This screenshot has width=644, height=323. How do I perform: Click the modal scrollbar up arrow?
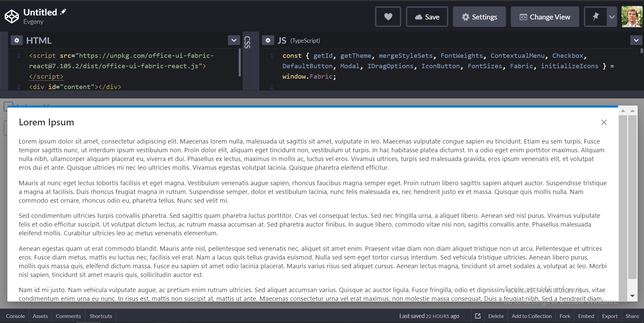(632, 111)
